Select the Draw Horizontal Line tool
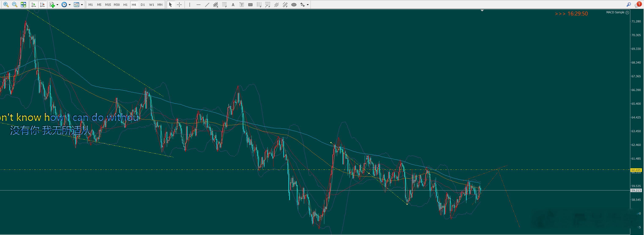The height and width of the screenshot is (235, 644). tap(198, 4)
